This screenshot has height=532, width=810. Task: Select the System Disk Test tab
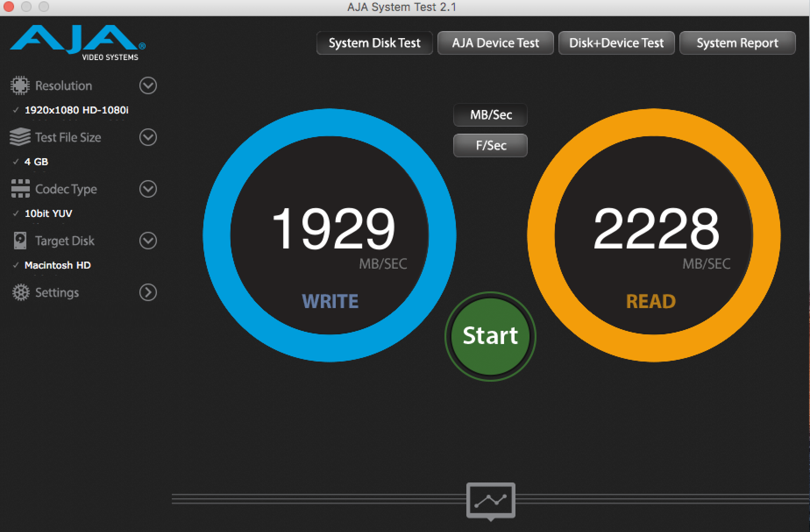(x=375, y=43)
